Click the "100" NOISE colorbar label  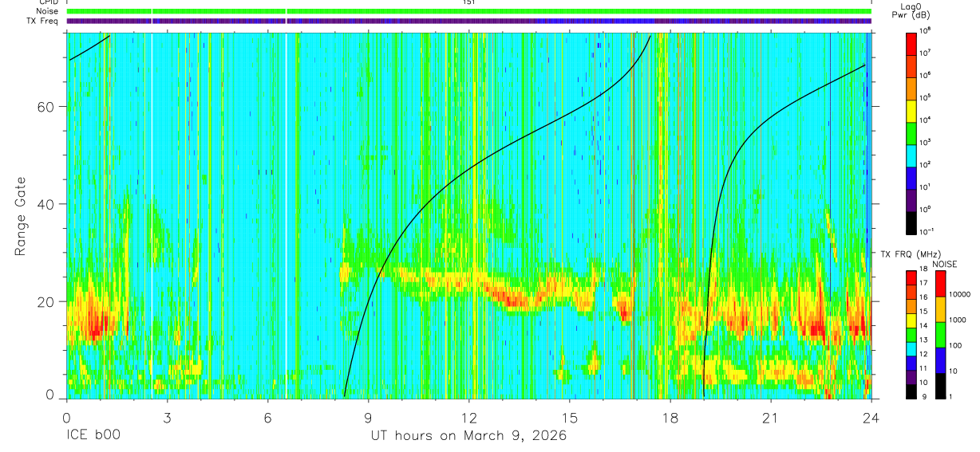pyautogui.click(x=957, y=345)
